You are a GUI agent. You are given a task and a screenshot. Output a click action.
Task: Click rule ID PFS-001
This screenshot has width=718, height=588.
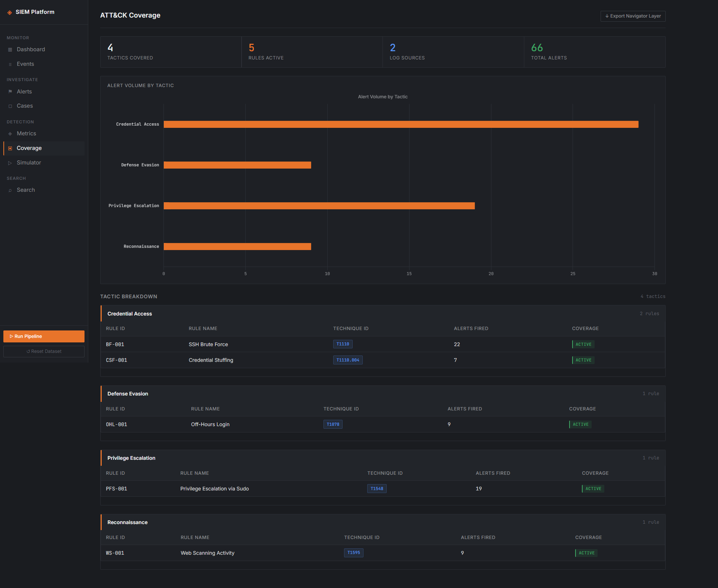coord(116,489)
